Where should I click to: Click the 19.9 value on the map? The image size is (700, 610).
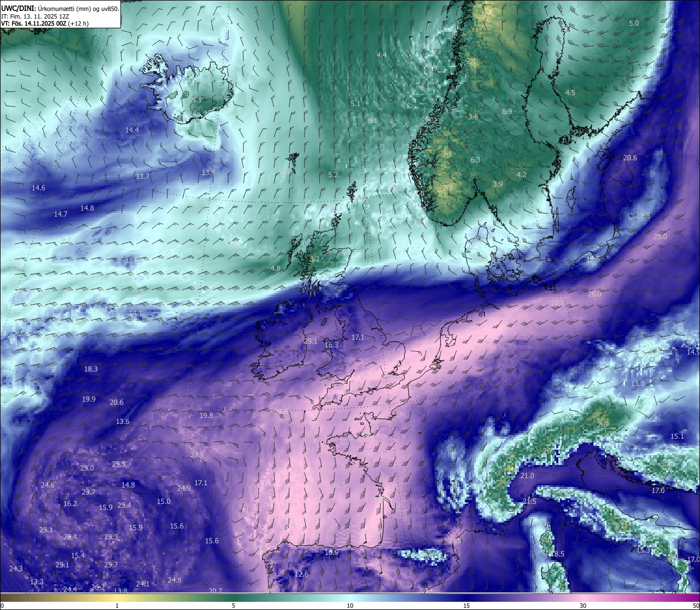[x=89, y=399]
